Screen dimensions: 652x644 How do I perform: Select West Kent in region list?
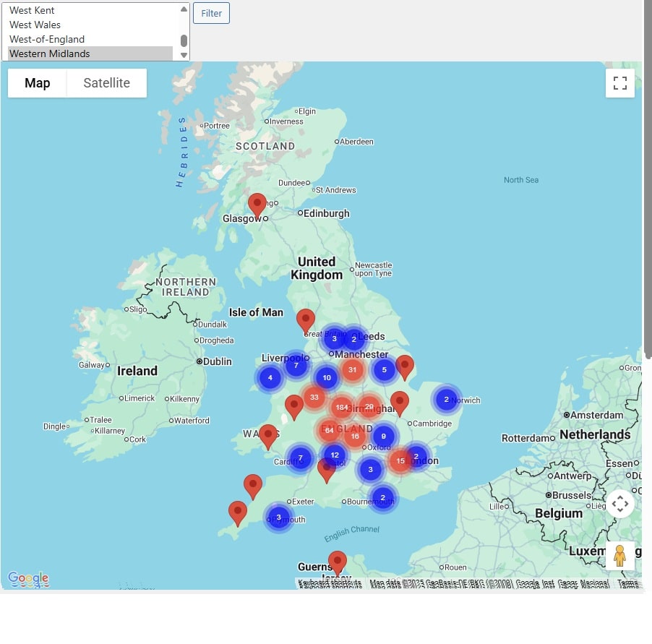click(x=32, y=11)
